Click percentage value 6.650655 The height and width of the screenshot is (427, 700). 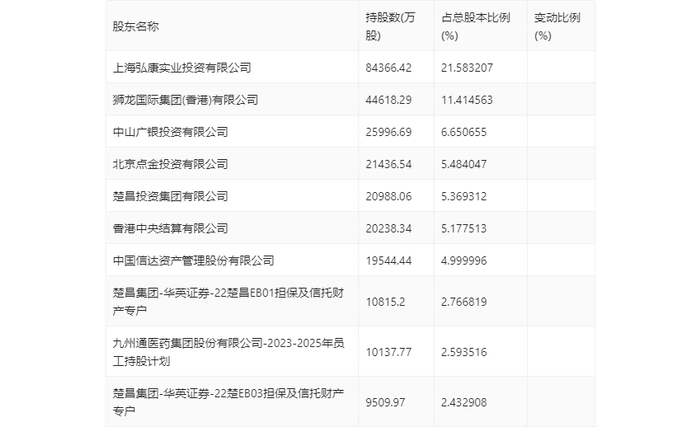pos(464,132)
